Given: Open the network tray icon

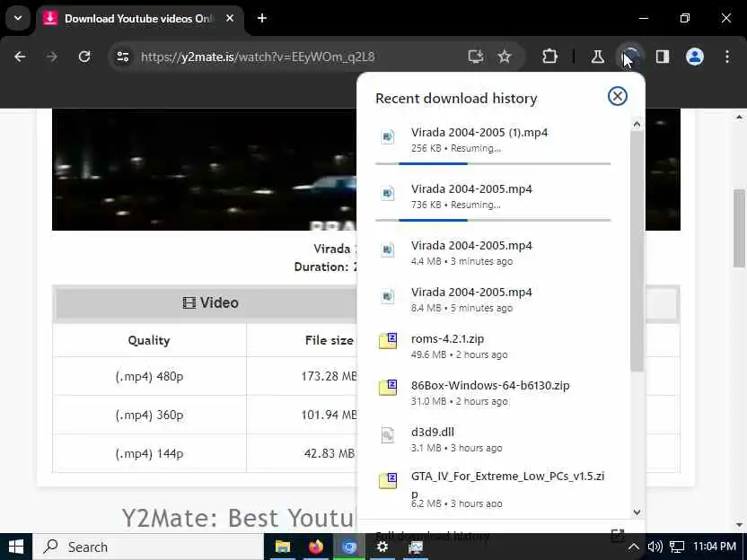Looking at the screenshot, I should pos(677,547).
